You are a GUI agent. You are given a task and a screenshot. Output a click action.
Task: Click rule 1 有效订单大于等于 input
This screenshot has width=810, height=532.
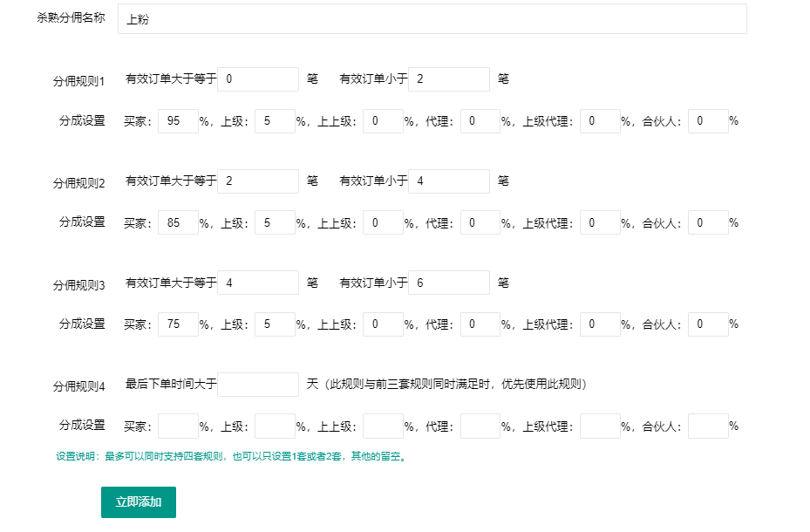258,79
